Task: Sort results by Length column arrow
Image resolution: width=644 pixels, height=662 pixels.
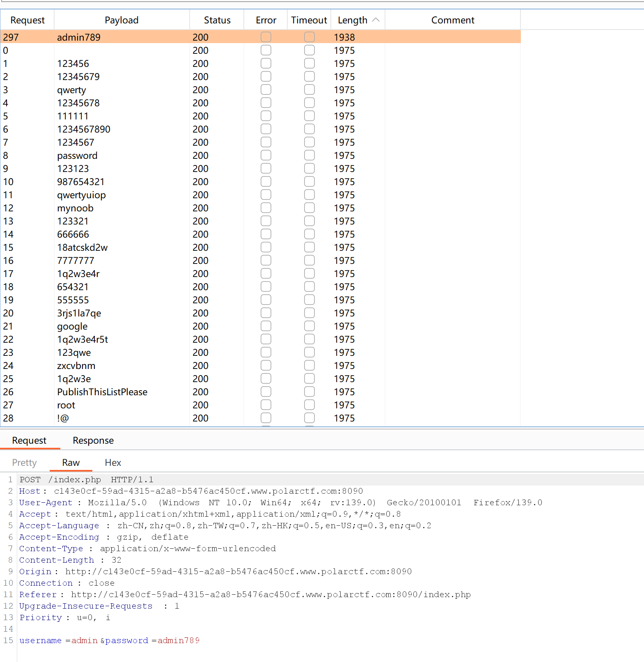Action: (x=376, y=20)
